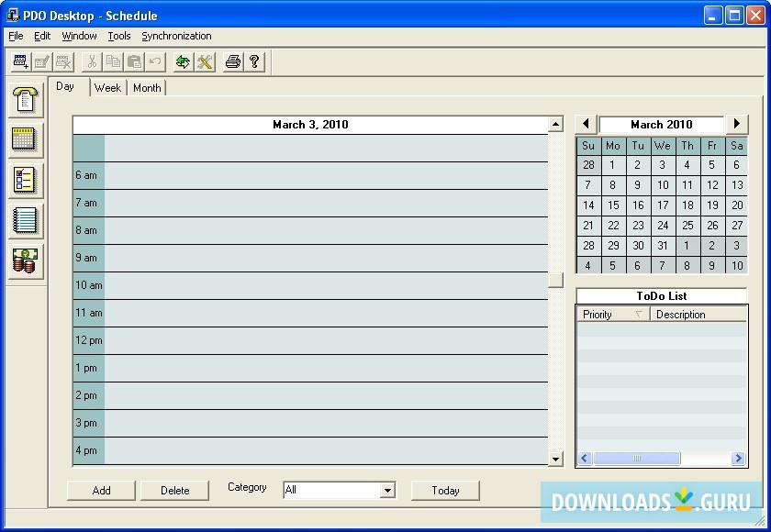Open the print dialog from the toolbar
This screenshot has height=532, width=771.
pos(232,61)
